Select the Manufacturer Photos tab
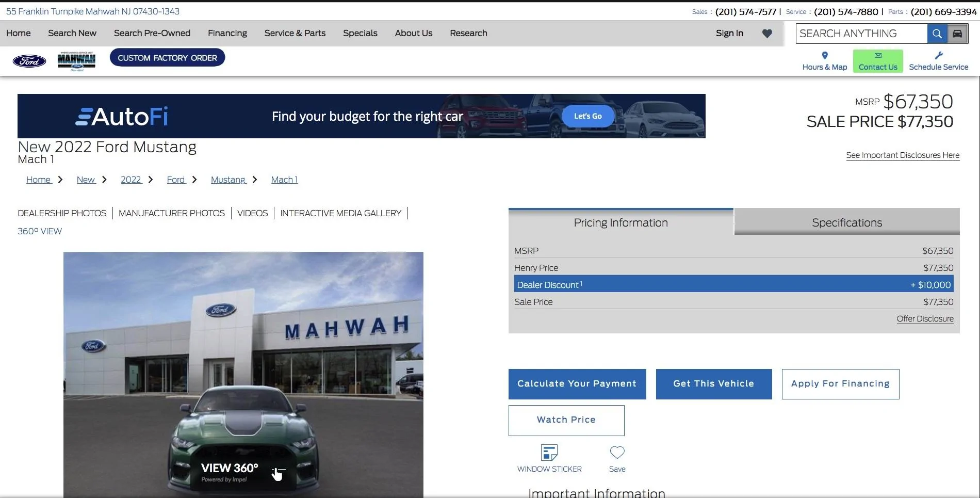Image resolution: width=980 pixels, height=498 pixels. click(x=172, y=213)
